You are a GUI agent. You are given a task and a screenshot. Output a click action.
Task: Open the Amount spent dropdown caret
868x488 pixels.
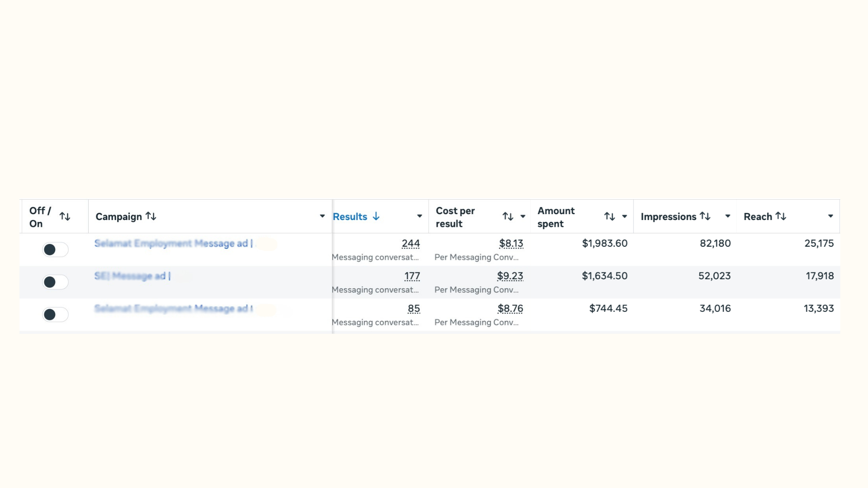(x=625, y=216)
